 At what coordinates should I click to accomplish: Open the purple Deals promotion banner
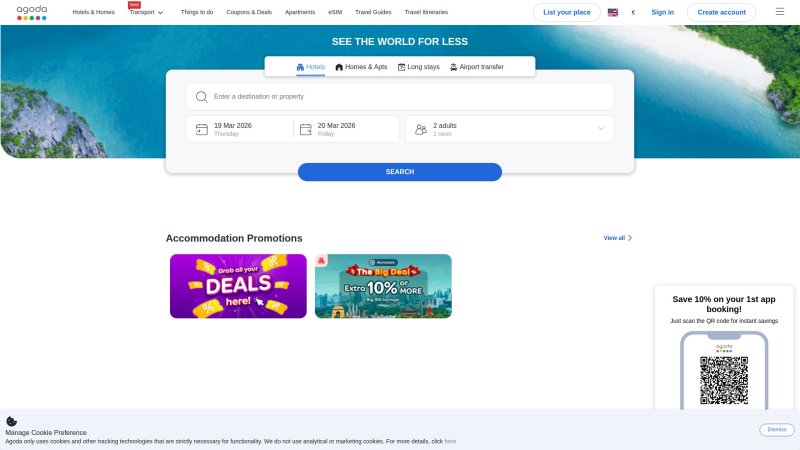pos(238,286)
